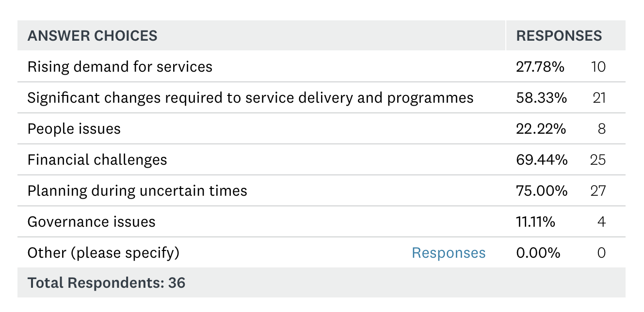
Task: Click the response count 27
Action: coord(598,190)
